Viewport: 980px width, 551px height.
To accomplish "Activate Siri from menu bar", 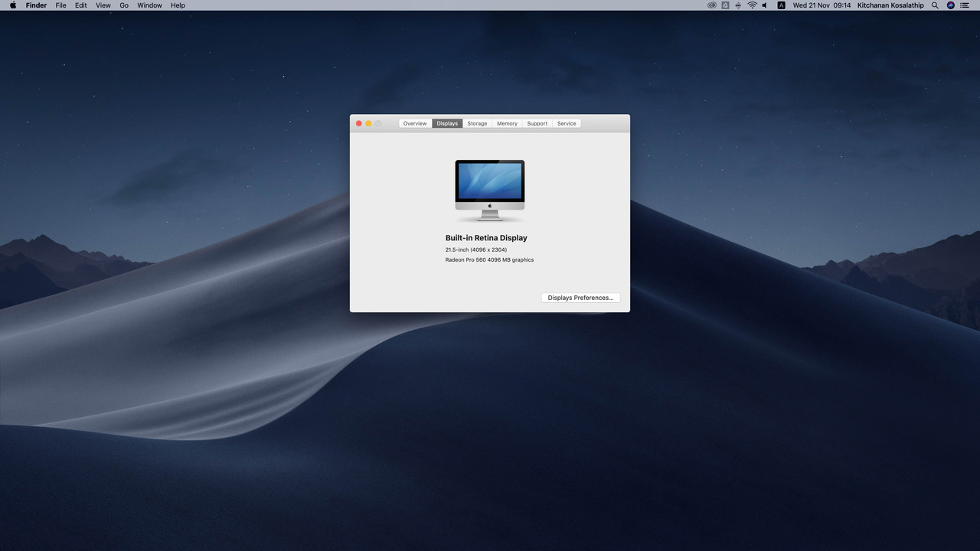I will pyautogui.click(x=951, y=5).
